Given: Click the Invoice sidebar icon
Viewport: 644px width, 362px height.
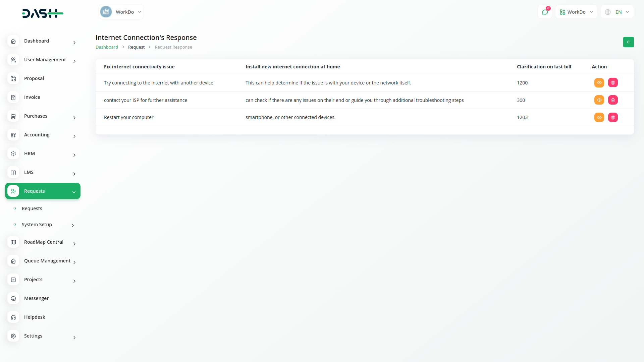Looking at the screenshot, I should coord(13,98).
